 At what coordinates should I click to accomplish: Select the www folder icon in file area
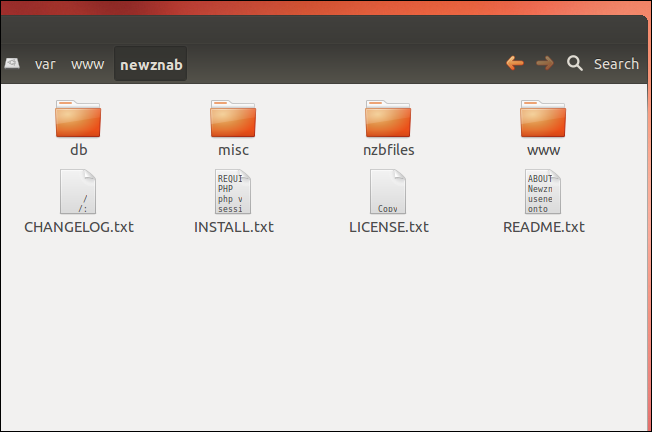pos(543,118)
